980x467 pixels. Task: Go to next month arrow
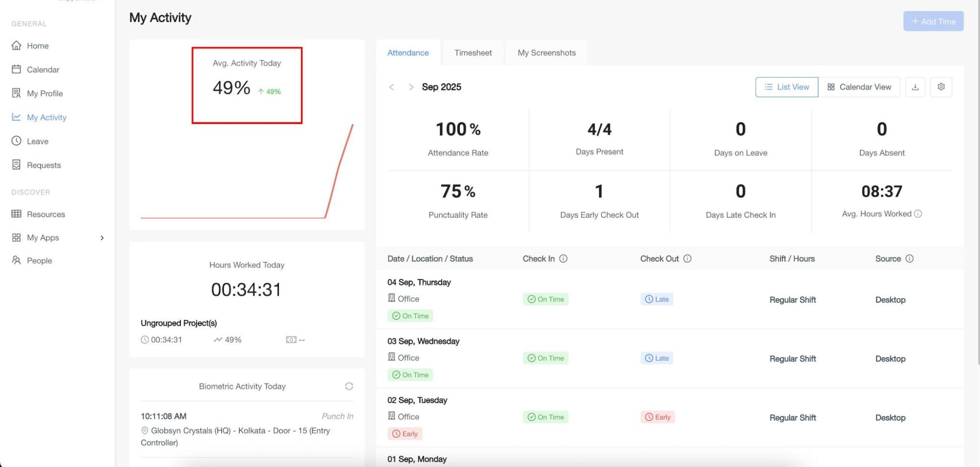click(411, 87)
